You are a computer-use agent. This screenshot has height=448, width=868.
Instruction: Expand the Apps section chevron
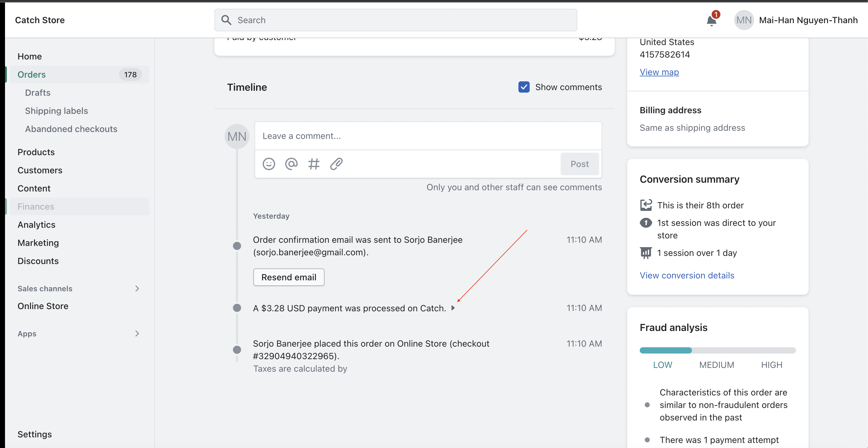[x=137, y=333]
